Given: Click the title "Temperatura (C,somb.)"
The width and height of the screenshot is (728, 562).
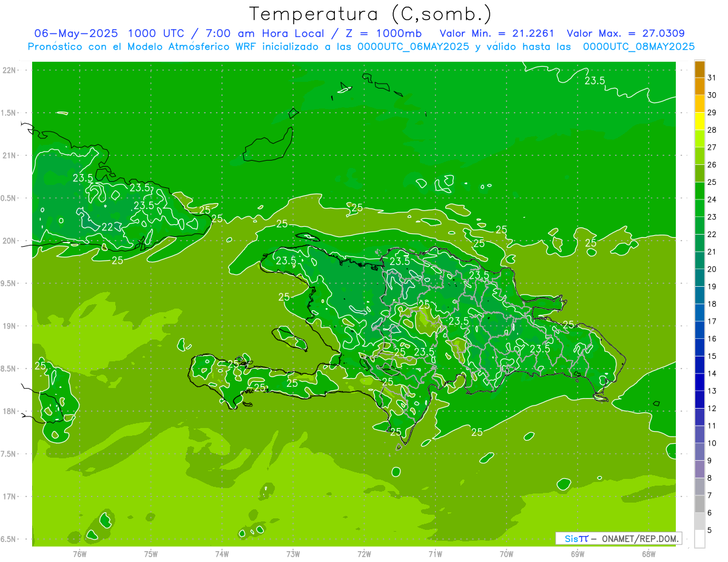Looking at the screenshot, I should [370, 14].
